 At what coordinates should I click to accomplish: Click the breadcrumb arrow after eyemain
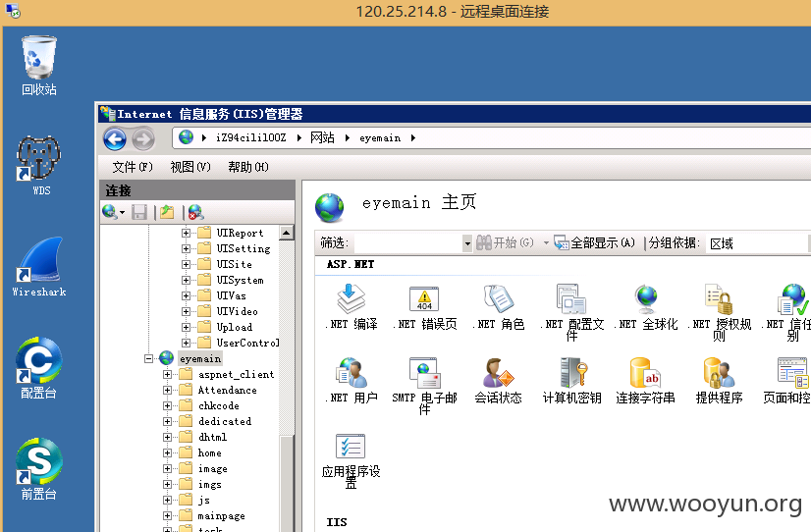(x=412, y=138)
